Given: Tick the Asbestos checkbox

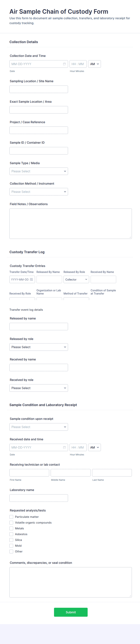Looking at the screenshot, I should point(11,534).
